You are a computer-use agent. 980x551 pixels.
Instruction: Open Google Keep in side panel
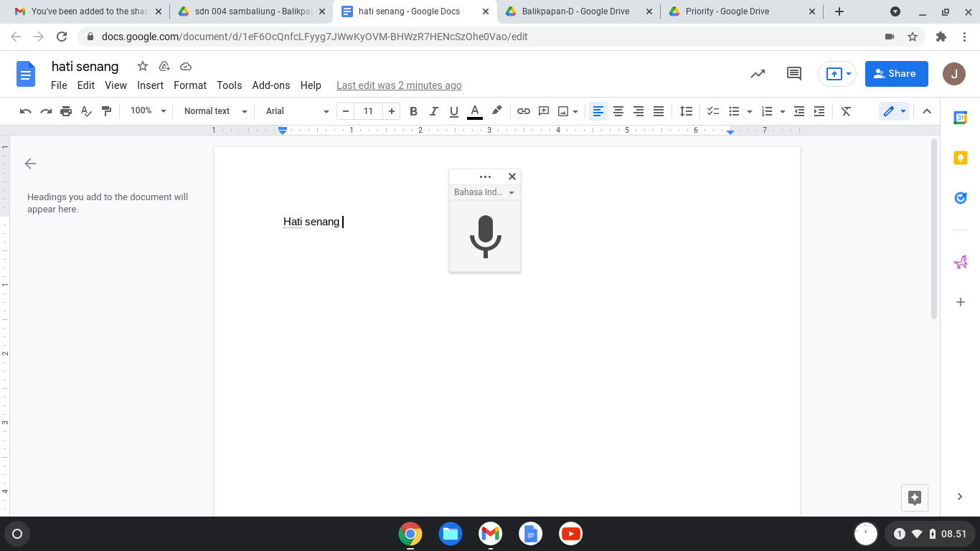tap(960, 158)
